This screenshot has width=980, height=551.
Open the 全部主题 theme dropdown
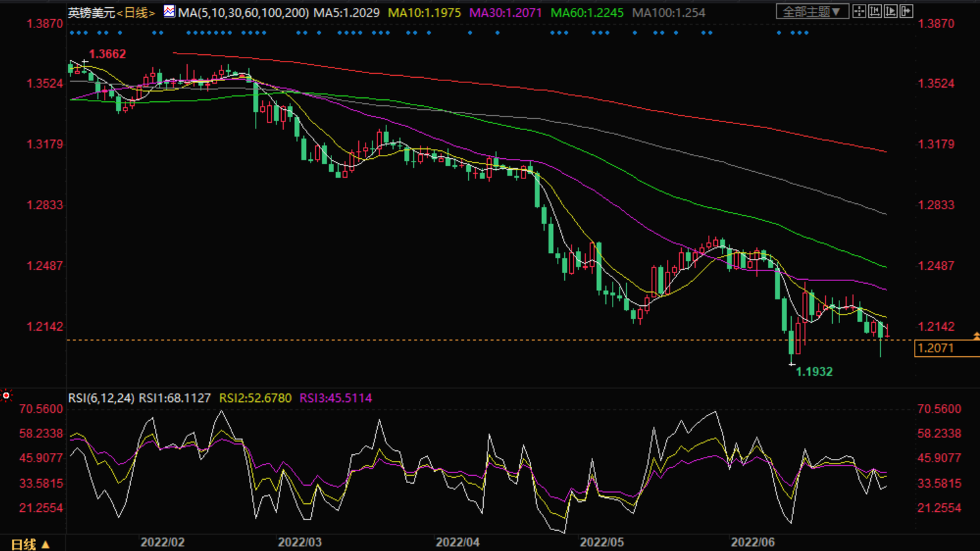[x=812, y=12]
